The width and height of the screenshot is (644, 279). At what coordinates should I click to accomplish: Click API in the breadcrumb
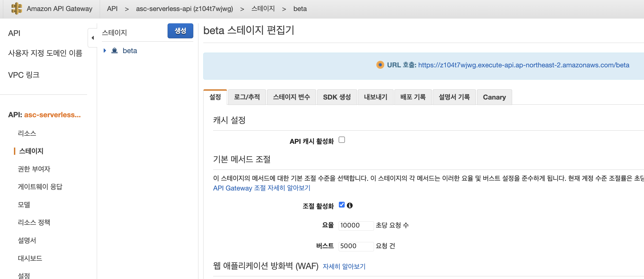point(112,9)
